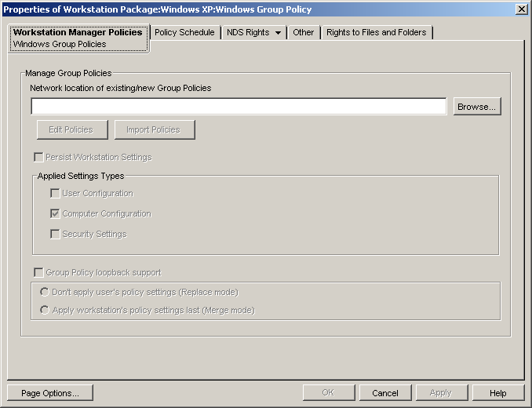Image resolution: width=532 pixels, height=408 pixels.
Task: Click the Manage Group Policies group label
Action: pyautogui.click(x=68, y=73)
